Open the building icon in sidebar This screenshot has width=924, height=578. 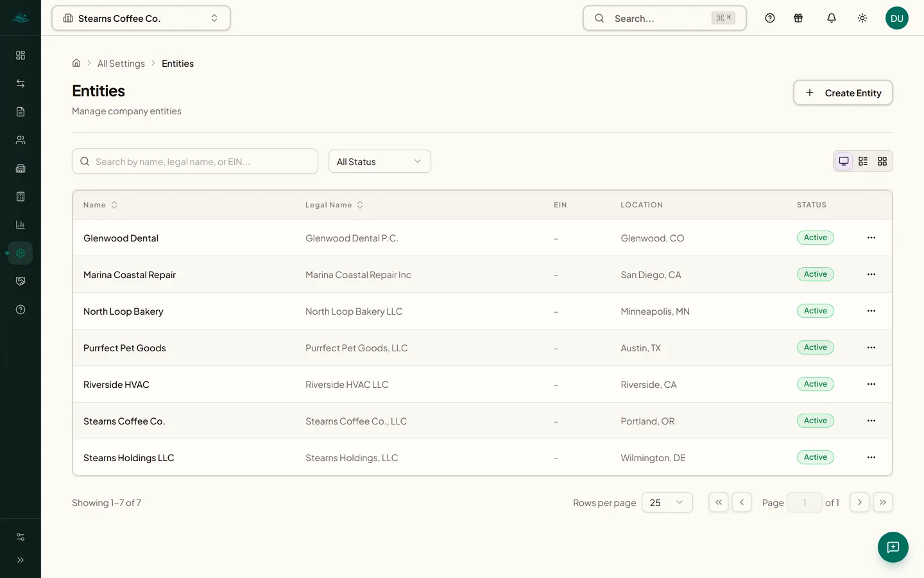pos(21,168)
